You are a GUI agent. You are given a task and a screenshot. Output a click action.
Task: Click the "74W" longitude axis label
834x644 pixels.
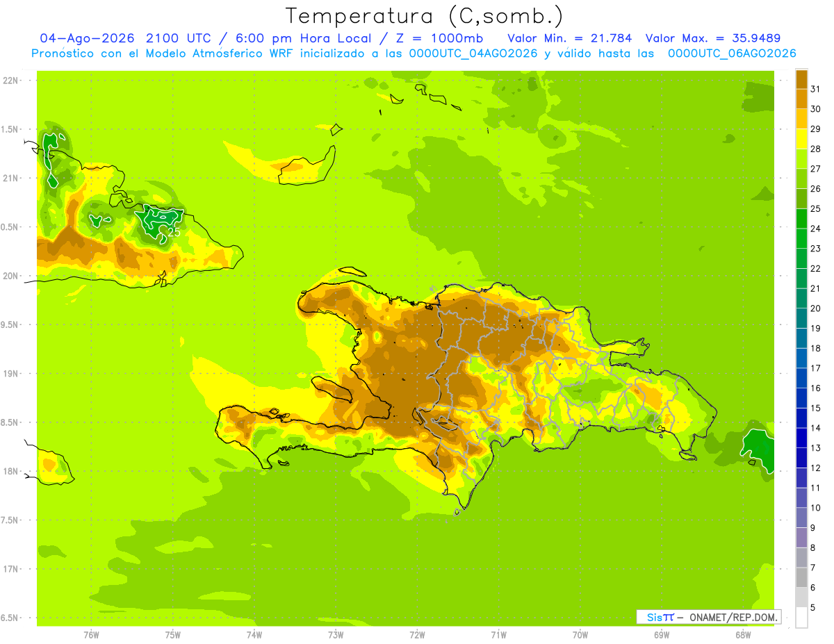click(254, 634)
